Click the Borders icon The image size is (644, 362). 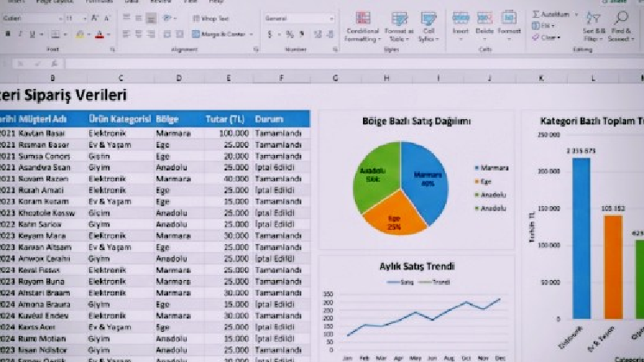click(x=55, y=34)
